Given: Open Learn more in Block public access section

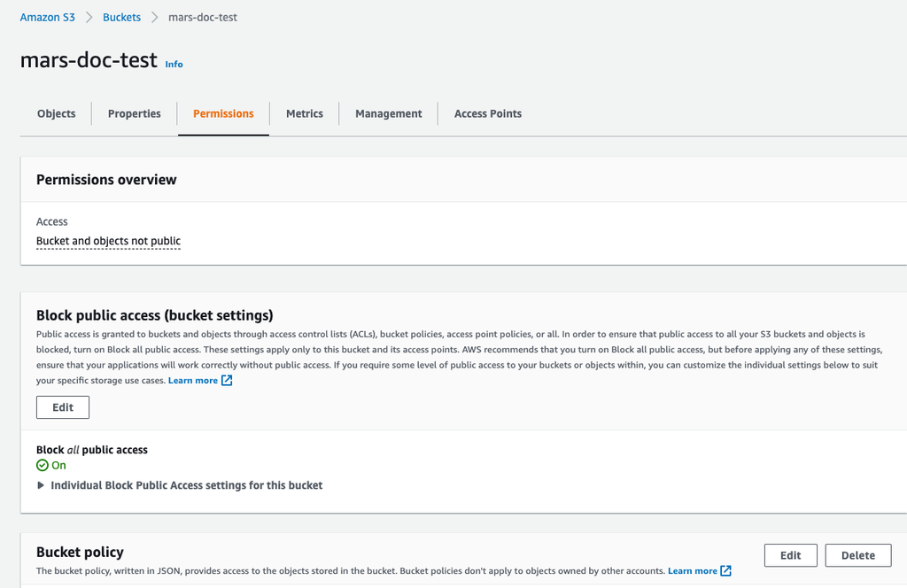Looking at the screenshot, I should point(193,380).
